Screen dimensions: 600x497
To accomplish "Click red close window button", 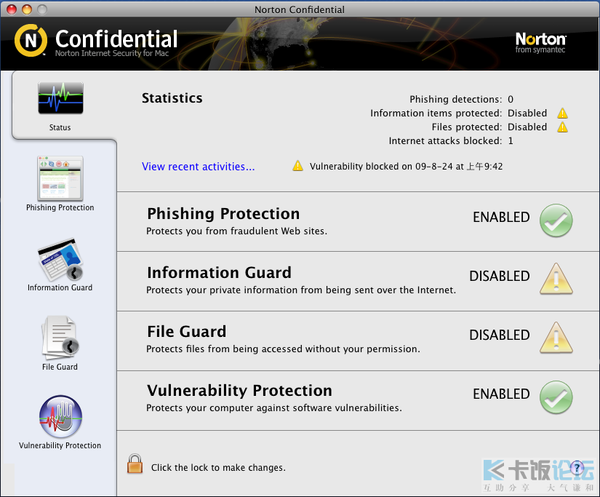I will click(x=12, y=9).
